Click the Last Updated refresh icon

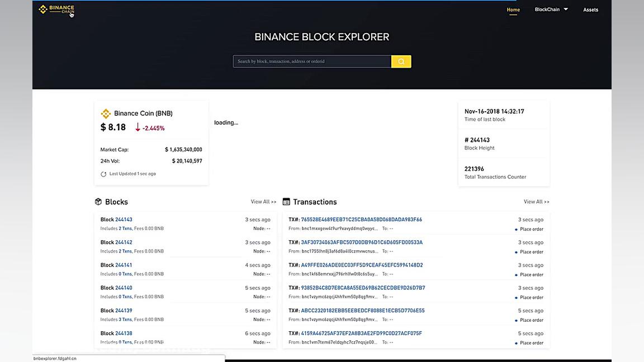(103, 174)
